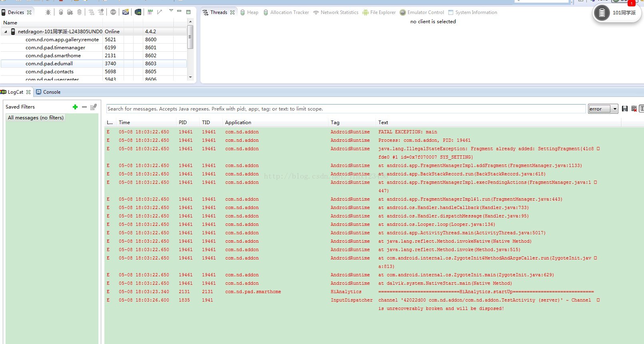Screen dimensions: 644x344
Task: Select All messages (no filters) filter
Action: coord(36,118)
